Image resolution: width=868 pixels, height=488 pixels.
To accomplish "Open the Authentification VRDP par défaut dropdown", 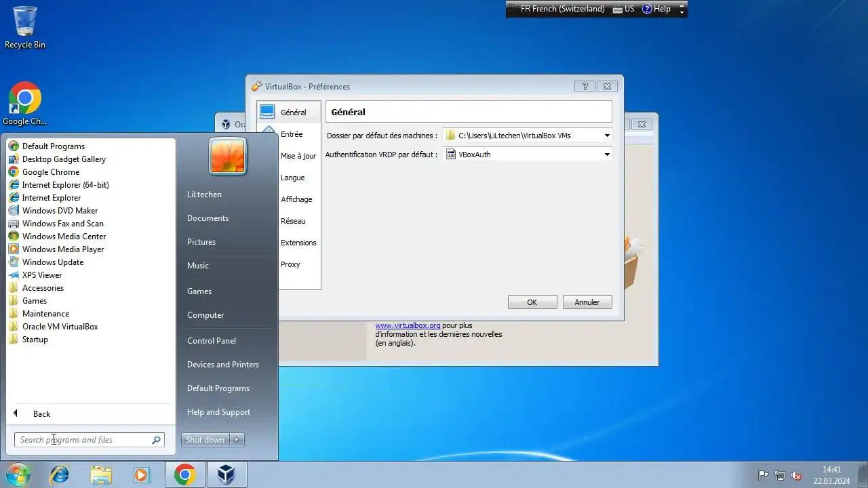I will (x=528, y=155).
